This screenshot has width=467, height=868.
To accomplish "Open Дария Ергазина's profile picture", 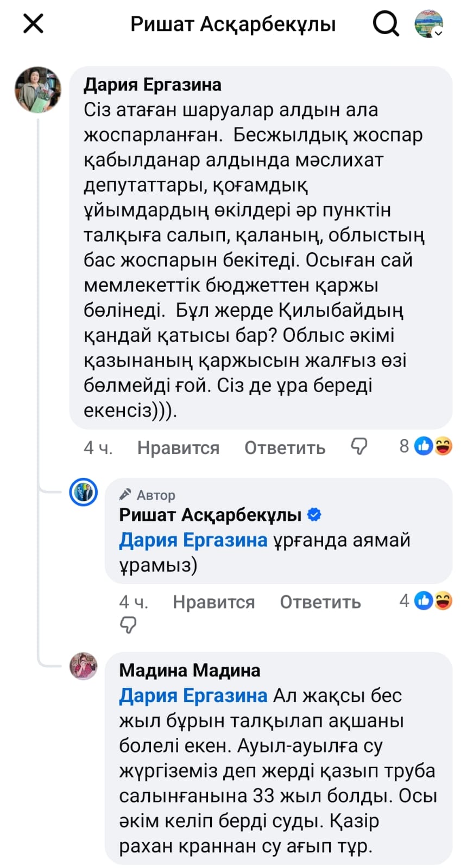I will tap(38, 90).
